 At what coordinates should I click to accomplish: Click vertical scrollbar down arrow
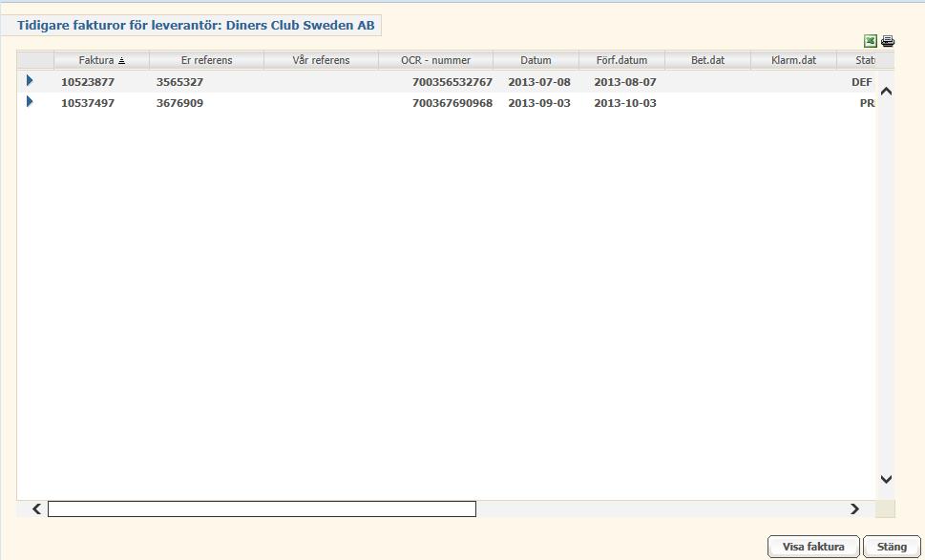coord(886,479)
